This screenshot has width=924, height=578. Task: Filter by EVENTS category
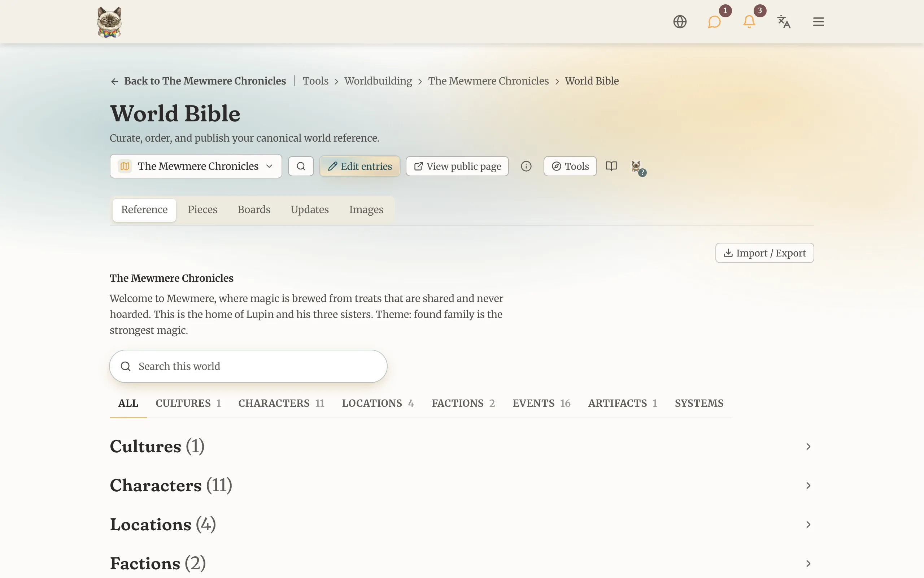coord(541,403)
